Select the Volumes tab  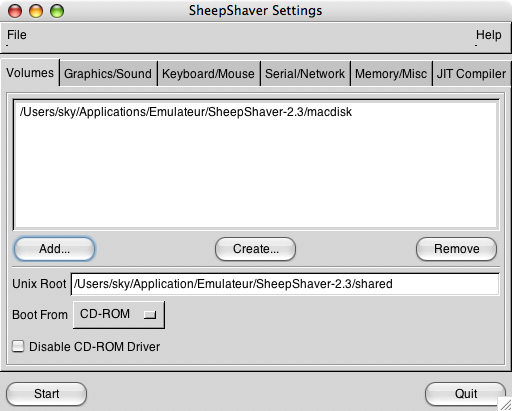click(x=30, y=73)
